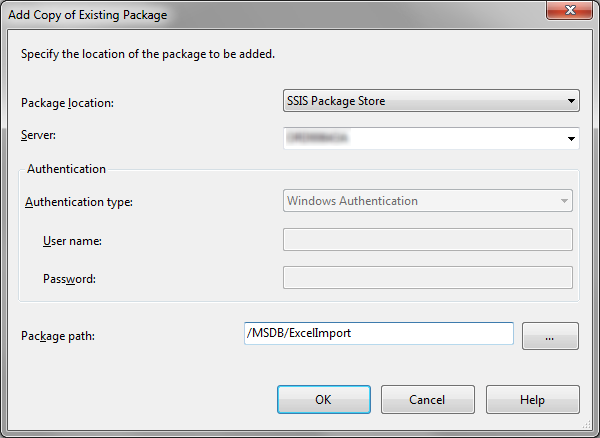Image resolution: width=600 pixels, height=438 pixels.
Task: Focus the User name text box
Action: (428, 240)
